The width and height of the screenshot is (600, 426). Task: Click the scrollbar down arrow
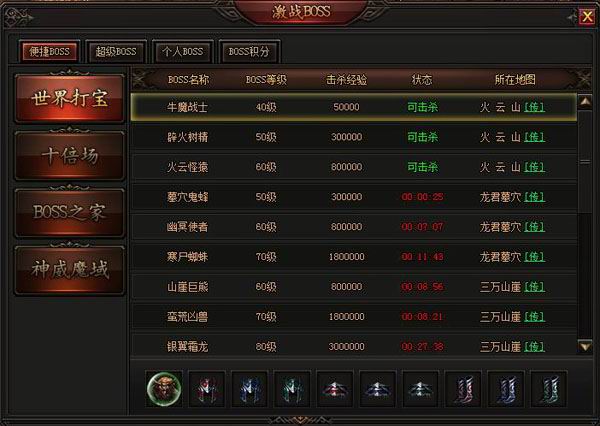(x=585, y=346)
